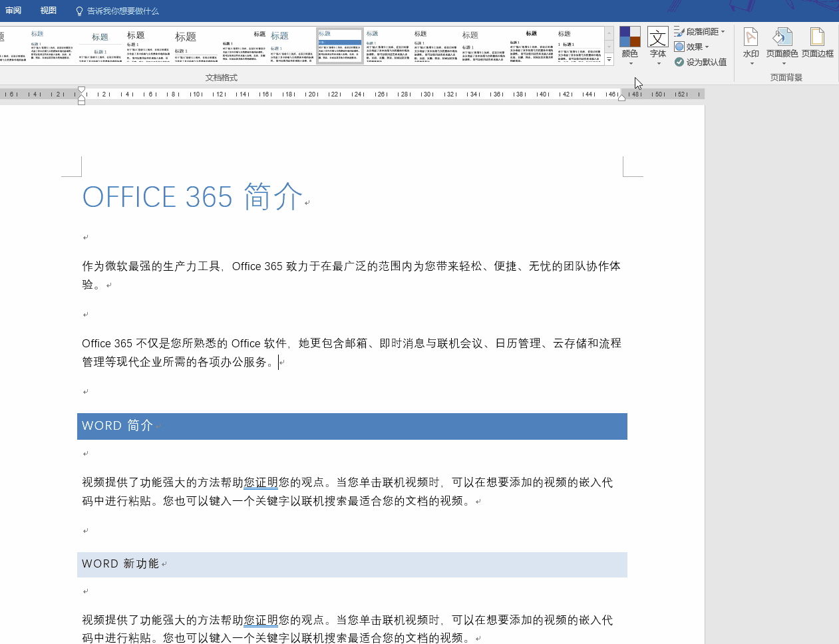Choose the style set with centered blue underlined title

point(100,46)
